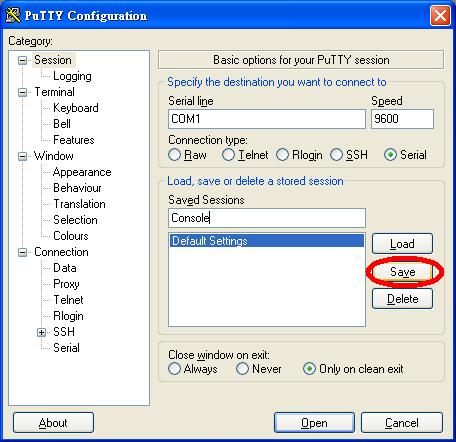Viewport: 456px width, 442px height.
Task: Open the Appearance category
Action: click(x=82, y=172)
